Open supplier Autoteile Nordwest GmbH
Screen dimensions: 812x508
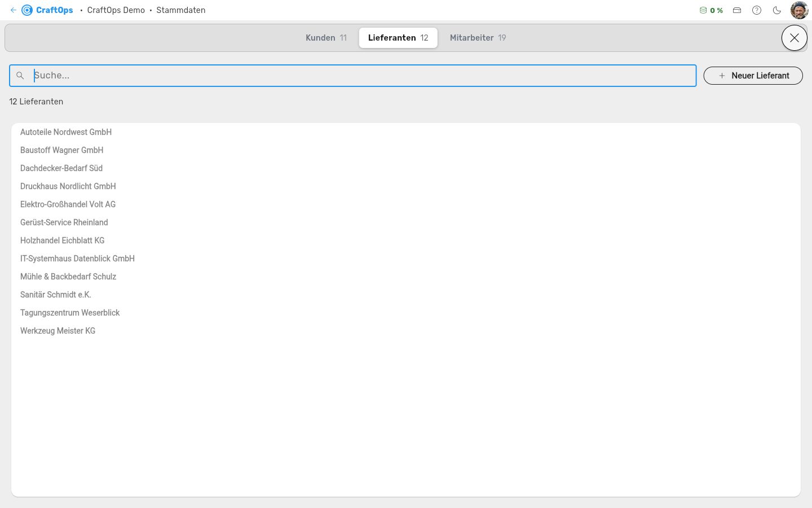click(406, 132)
